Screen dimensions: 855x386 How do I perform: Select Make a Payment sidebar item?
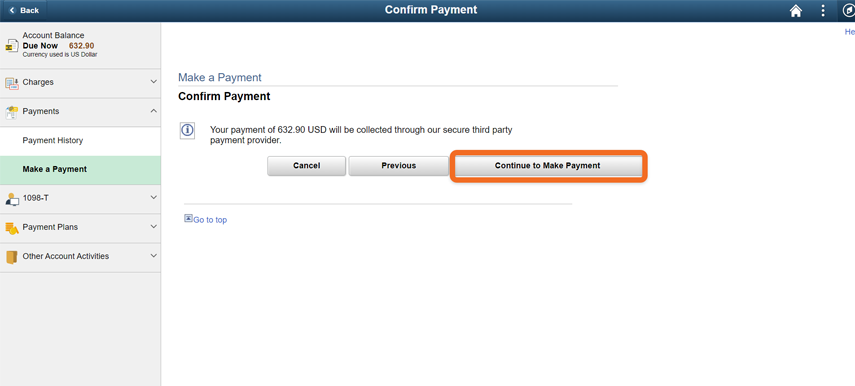(x=80, y=170)
